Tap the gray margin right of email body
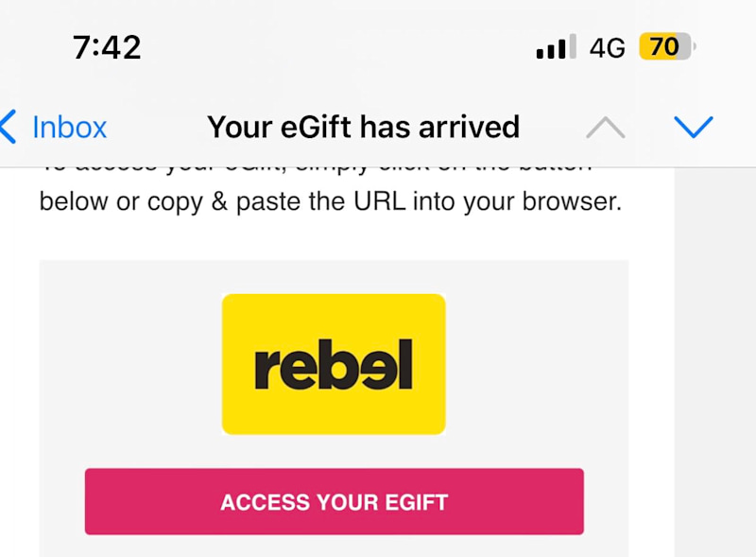756x557 pixels. coord(715,362)
